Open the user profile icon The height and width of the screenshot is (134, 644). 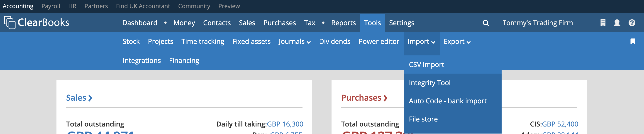pyautogui.click(x=617, y=23)
